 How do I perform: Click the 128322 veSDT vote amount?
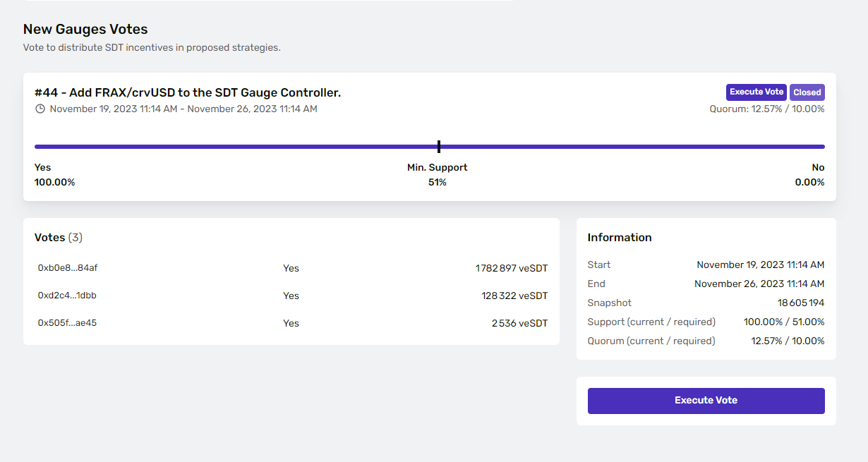click(x=514, y=296)
